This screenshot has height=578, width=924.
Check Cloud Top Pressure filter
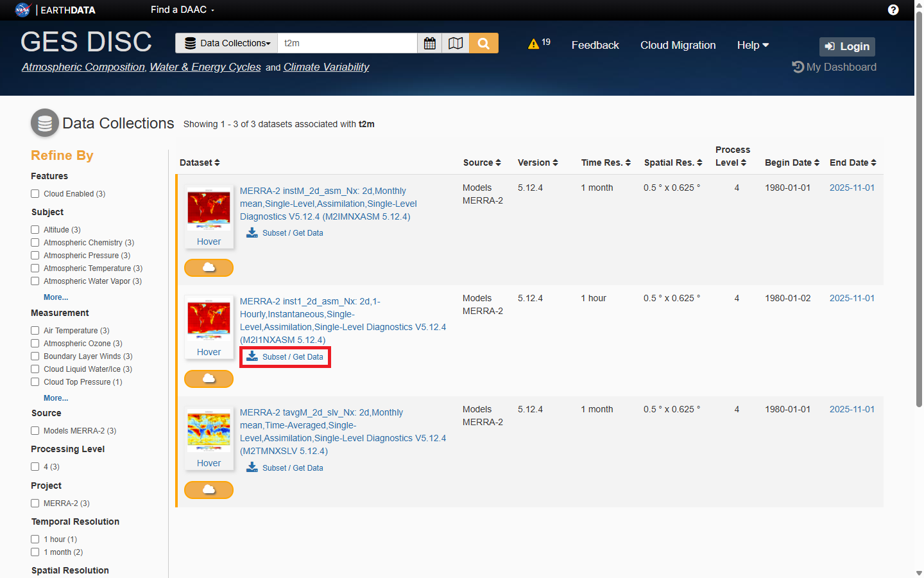tap(35, 381)
